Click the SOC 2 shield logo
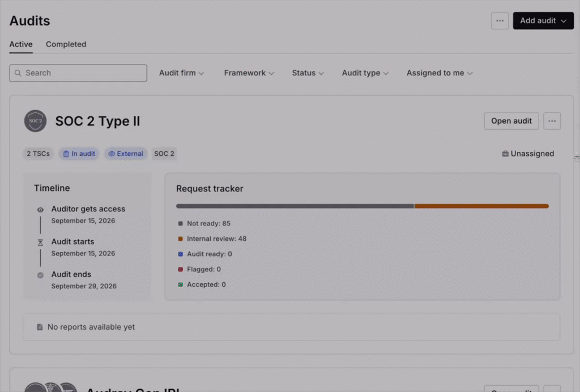 (36, 121)
